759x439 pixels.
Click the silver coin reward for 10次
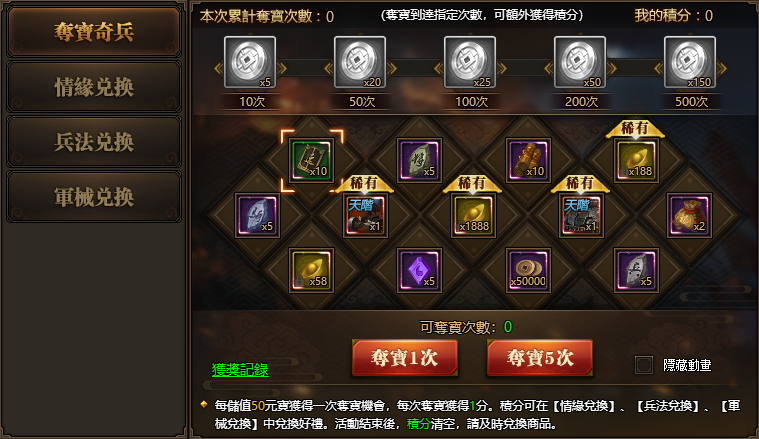pyautogui.click(x=250, y=62)
